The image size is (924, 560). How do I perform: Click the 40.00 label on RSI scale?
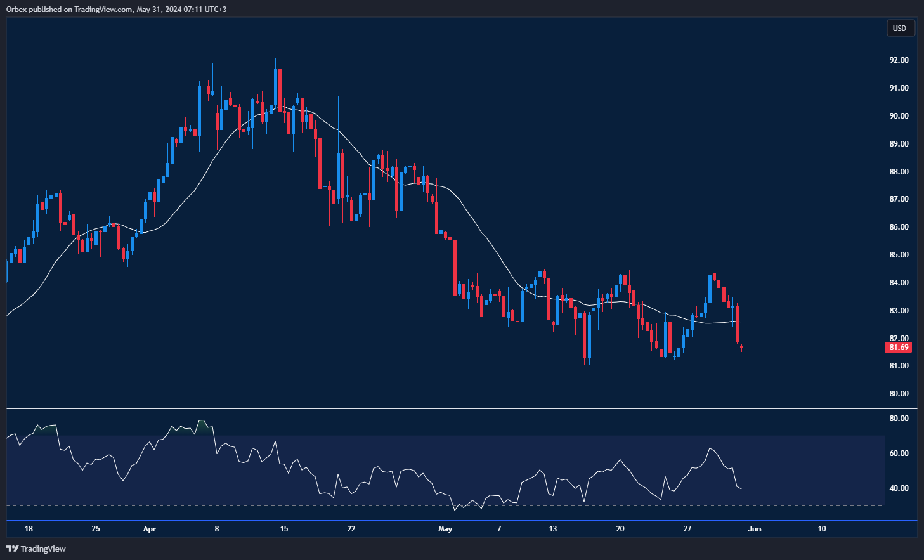click(x=899, y=488)
